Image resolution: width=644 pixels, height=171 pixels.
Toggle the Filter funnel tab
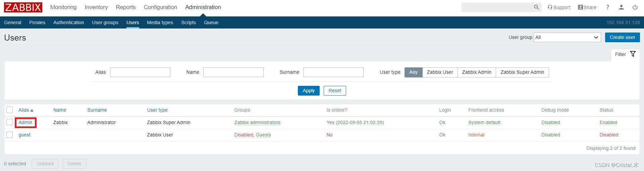625,54
